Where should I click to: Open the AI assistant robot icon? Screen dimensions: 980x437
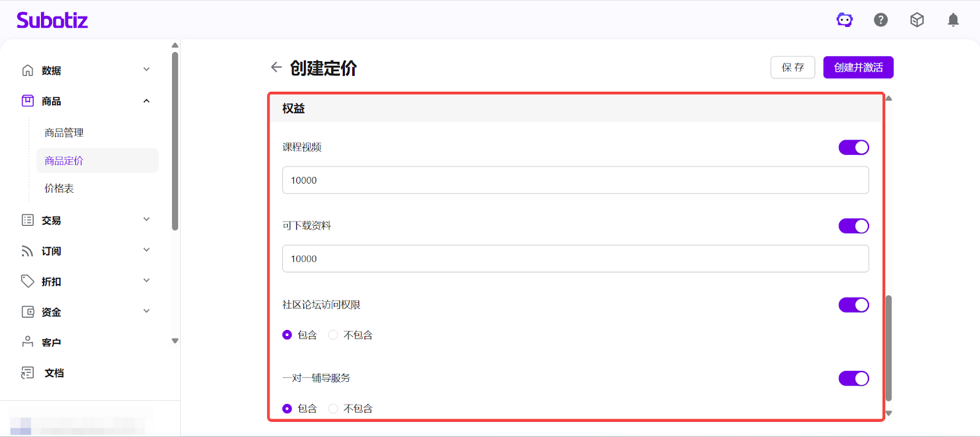pyautogui.click(x=845, y=20)
